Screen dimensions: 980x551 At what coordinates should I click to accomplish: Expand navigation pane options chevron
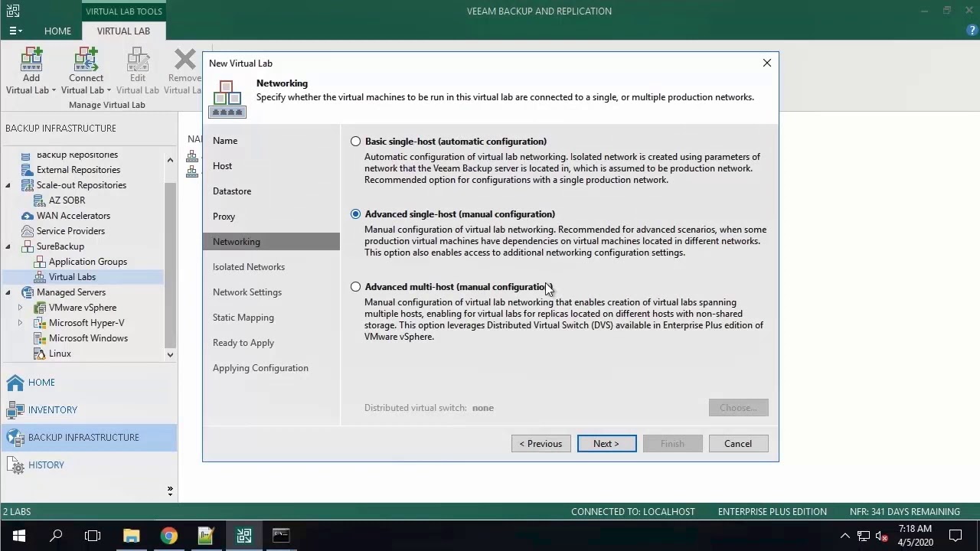(170, 490)
